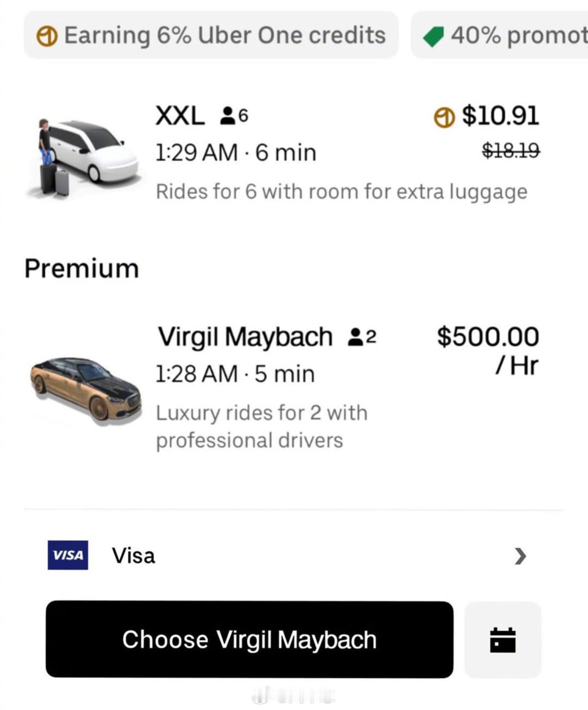Confirm with Choose Virgil Maybach button
The image size is (588, 710).
pos(249,639)
